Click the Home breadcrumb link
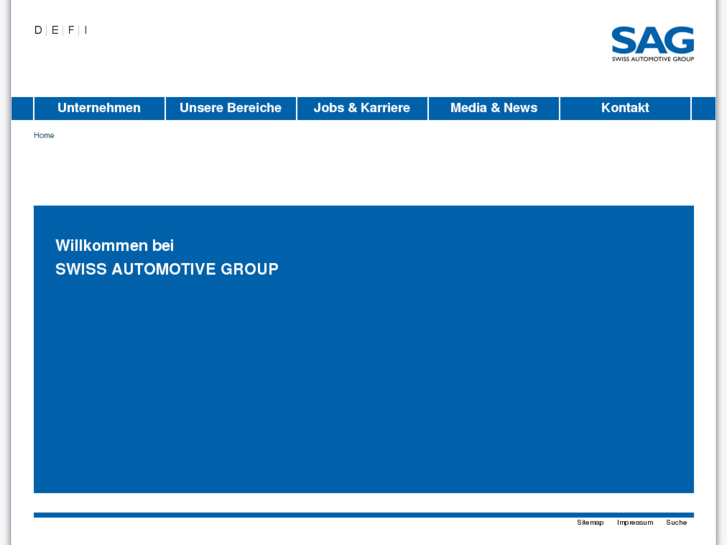This screenshot has width=727, height=545. 44,135
